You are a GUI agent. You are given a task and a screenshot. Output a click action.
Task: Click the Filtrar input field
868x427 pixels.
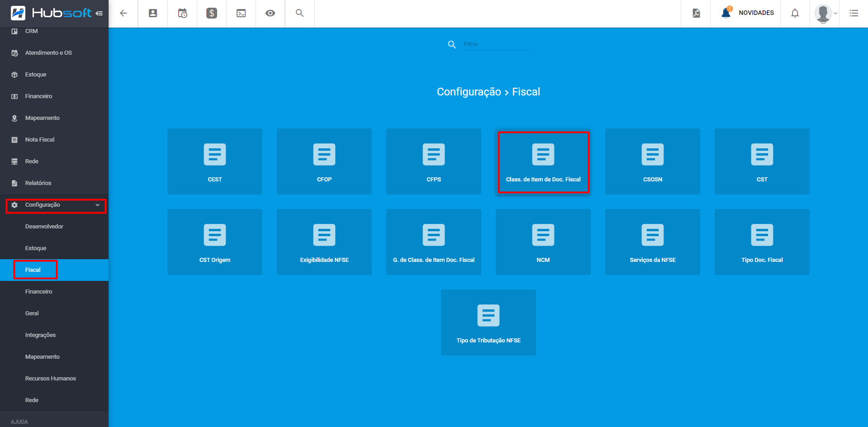[497, 44]
